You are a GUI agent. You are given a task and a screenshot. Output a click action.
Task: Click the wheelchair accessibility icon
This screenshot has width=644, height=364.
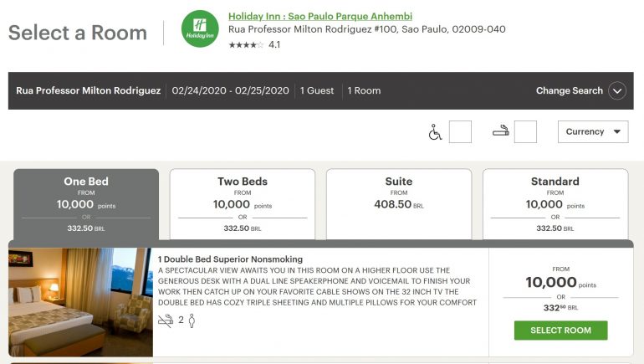pyautogui.click(x=435, y=132)
